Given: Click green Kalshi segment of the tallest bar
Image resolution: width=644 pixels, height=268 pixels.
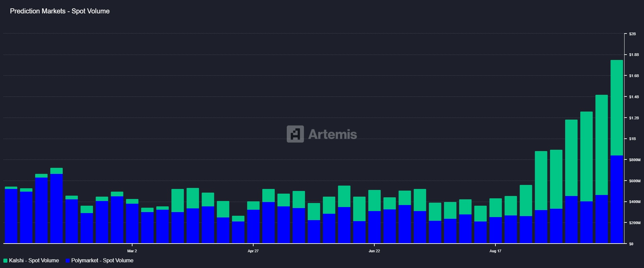Looking at the screenshot, I should coord(616,107).
